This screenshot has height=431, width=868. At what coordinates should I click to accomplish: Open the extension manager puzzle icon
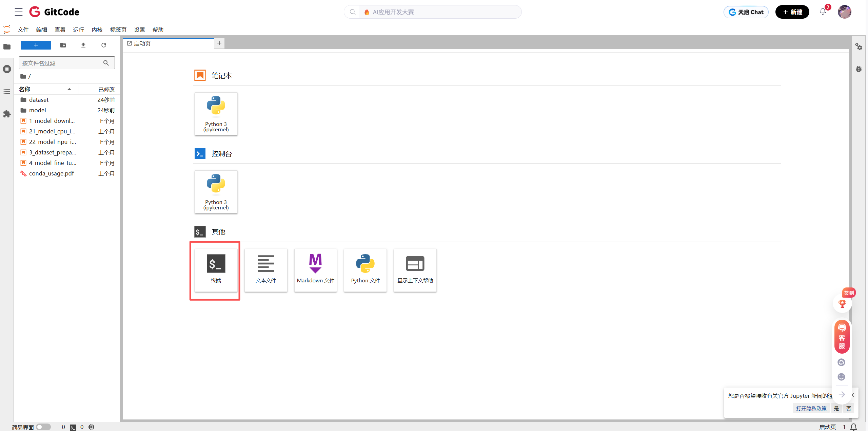pos(7,114)
